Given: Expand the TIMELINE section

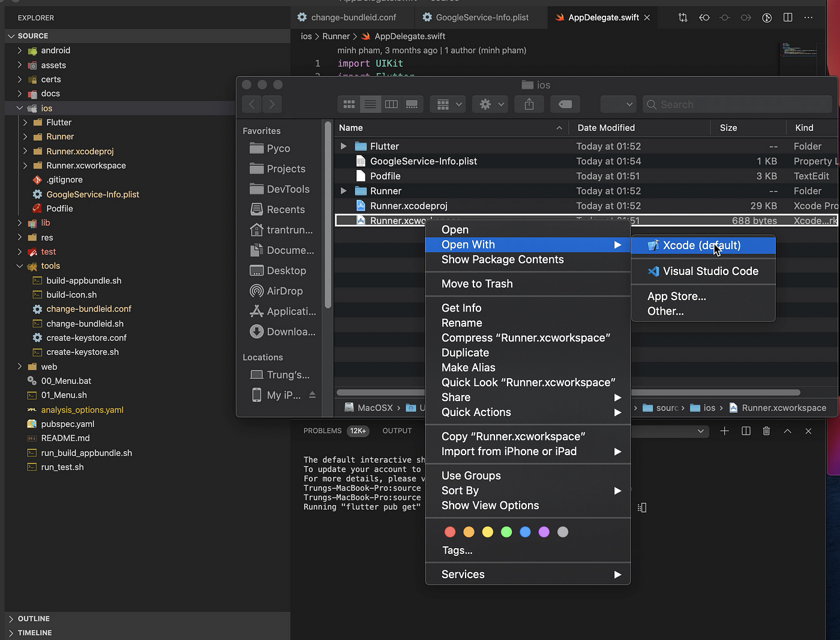Looking at the screenshot, I should (147, 633).
